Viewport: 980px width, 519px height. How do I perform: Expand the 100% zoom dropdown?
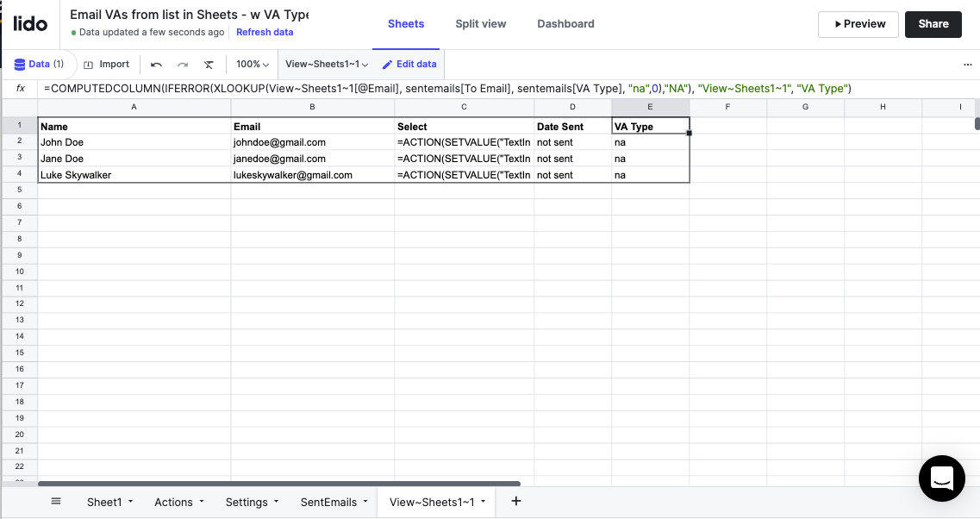tap(253, 65)
